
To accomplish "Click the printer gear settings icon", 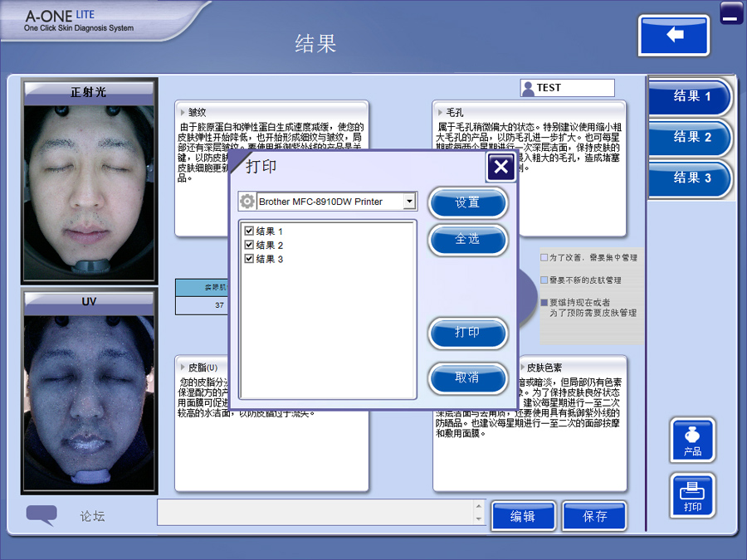I will (247, 202).
